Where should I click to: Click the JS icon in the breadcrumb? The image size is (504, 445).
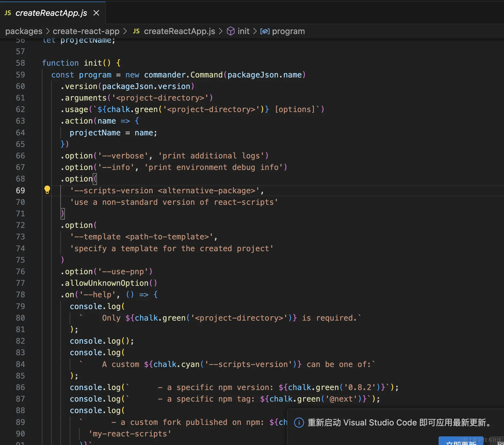tap(136, 31)
